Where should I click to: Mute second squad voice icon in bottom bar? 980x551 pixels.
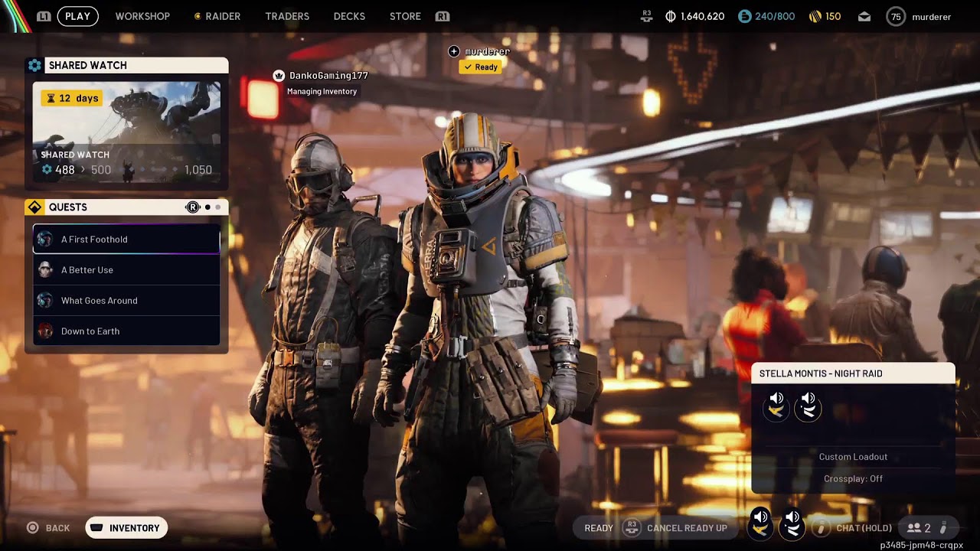(792, 524)
